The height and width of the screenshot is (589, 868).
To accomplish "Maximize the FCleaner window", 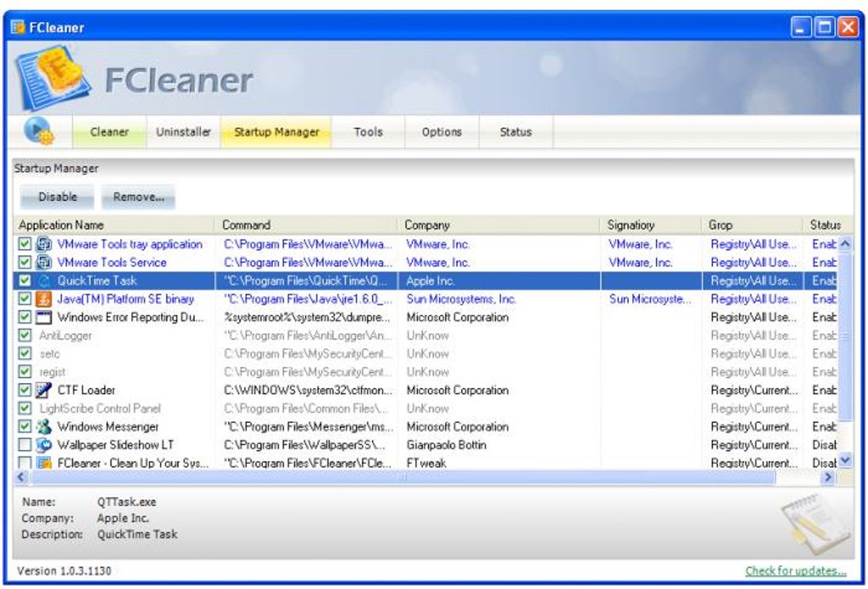I will [x=825, y=27].
